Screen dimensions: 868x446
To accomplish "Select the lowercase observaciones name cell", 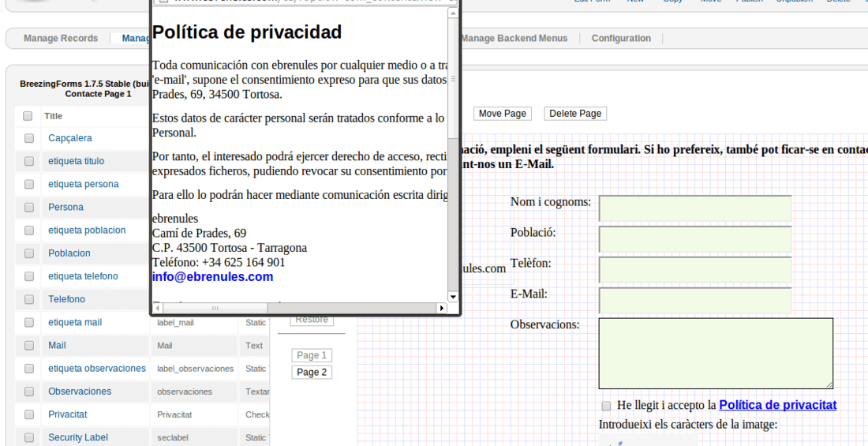I will coord(185,392).
